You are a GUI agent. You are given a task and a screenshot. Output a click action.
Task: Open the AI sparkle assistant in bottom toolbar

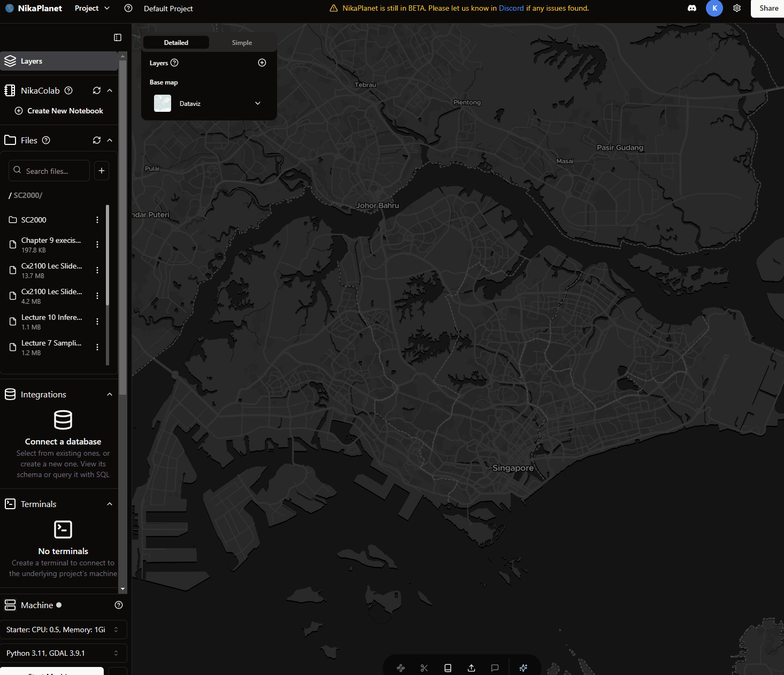(x=523, y=668)
